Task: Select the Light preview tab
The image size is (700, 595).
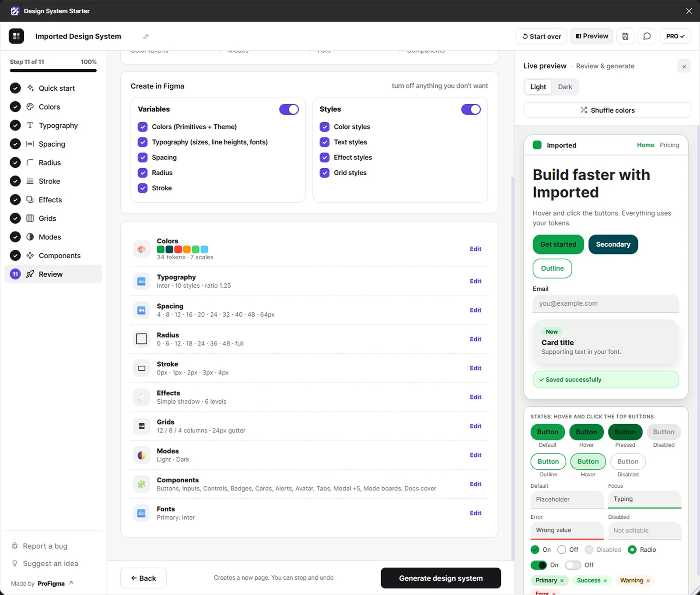Action: tap(538, 87)
